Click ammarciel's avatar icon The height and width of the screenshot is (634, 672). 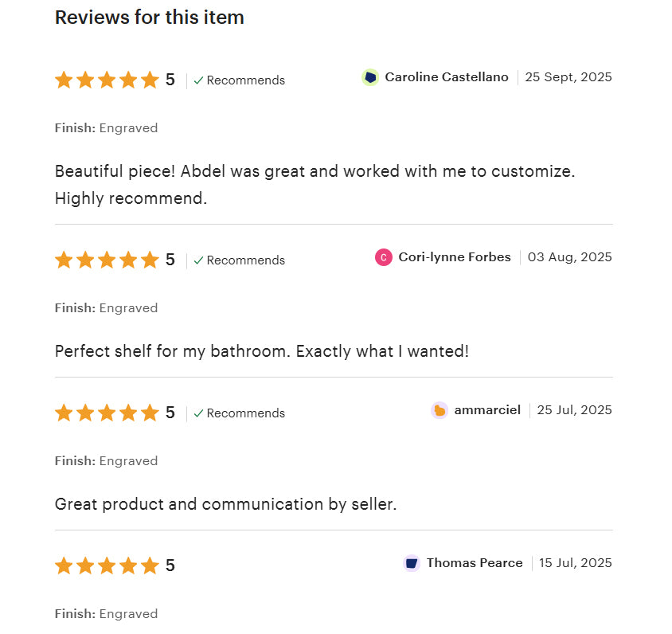pyautogui.click(x=440, y=410)
